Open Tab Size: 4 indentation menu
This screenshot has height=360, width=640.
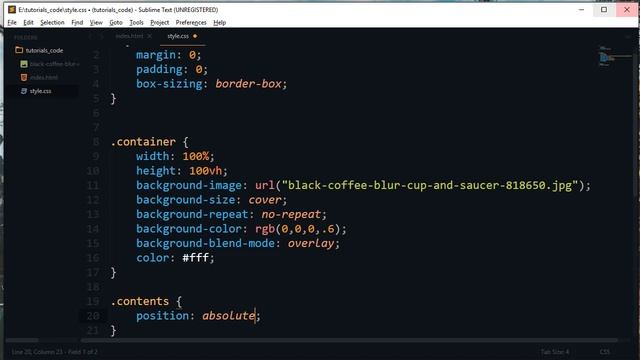[x=555, y=351]
